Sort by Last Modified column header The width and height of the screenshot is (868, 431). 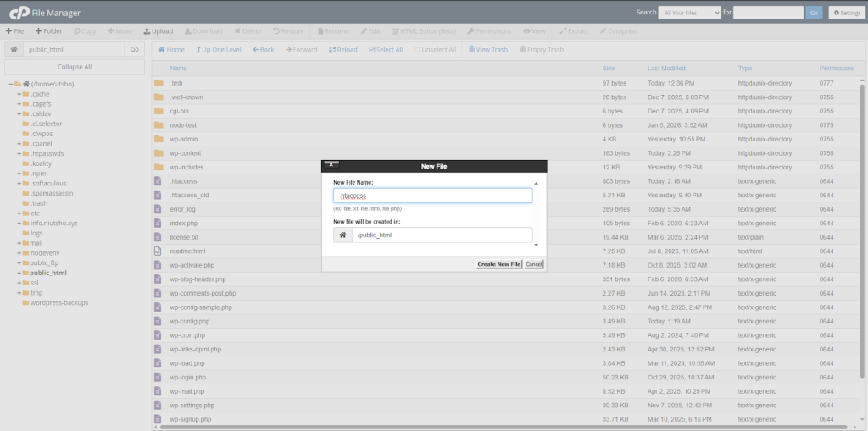point(666,68)
